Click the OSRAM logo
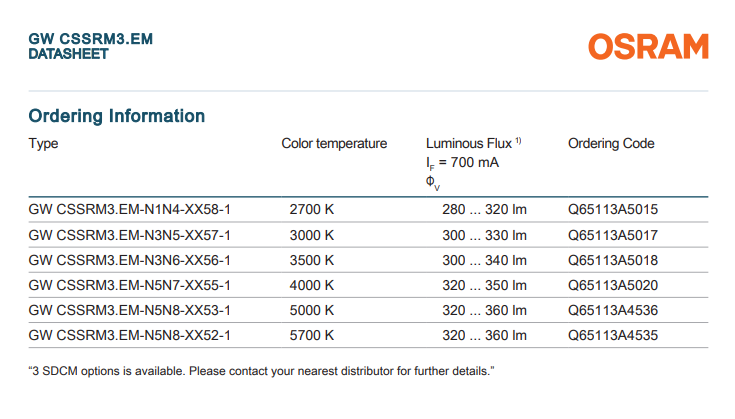This screenshot has height=419, width=735. pos(648,46)
